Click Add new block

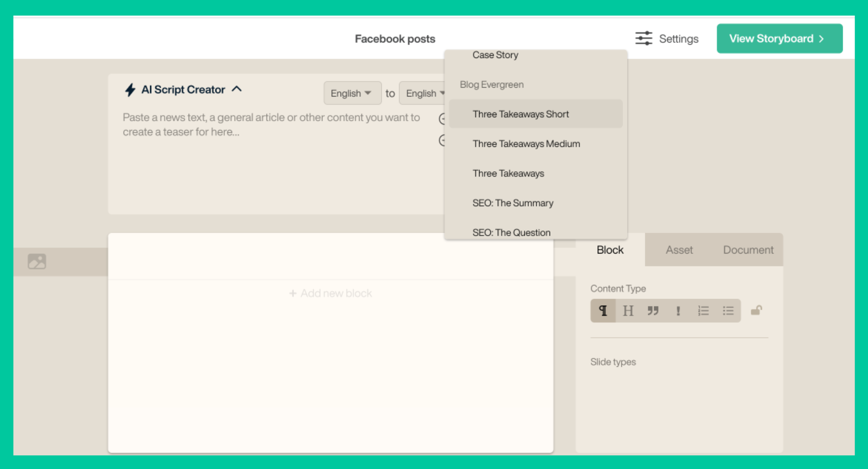(x=330, y=293)
